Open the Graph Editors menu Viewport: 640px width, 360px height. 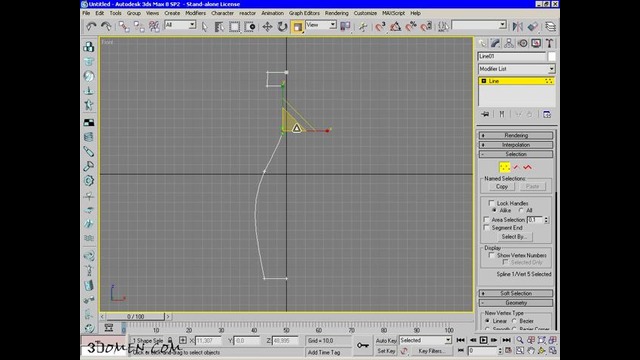coord(304,13)
